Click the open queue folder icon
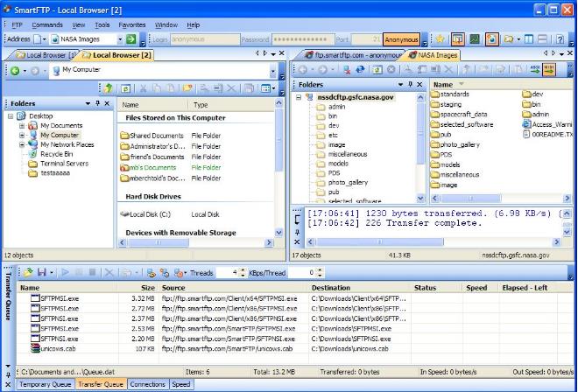Image resolution: width=578 pixels, height=392 pixels. (x=28, y=273)
